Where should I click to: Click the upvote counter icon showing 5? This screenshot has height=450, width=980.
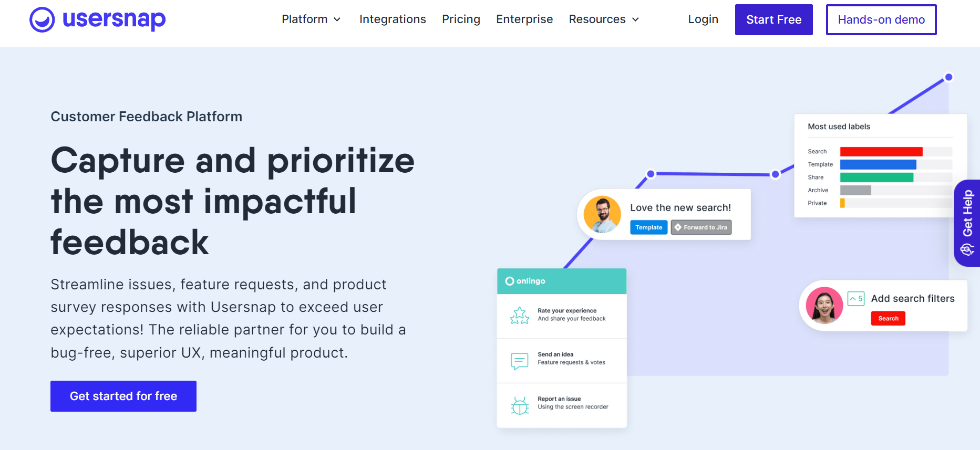[x=855, y=298]
